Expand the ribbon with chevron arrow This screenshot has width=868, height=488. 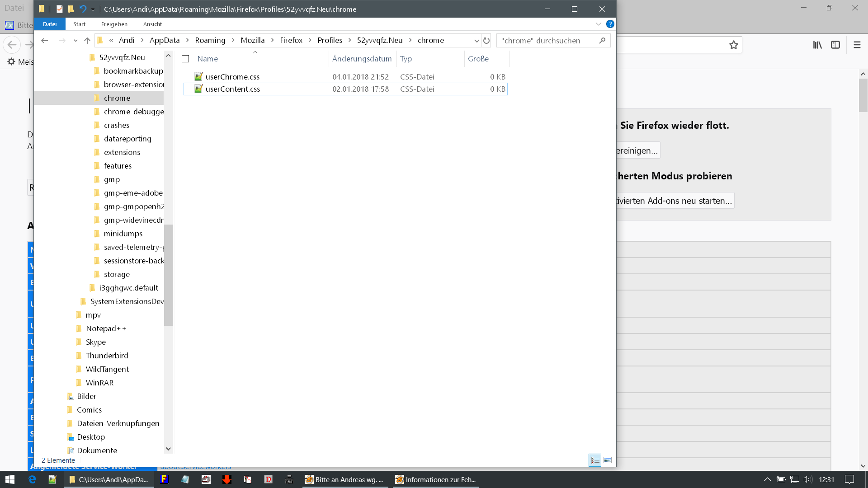[x=598, y=24]
